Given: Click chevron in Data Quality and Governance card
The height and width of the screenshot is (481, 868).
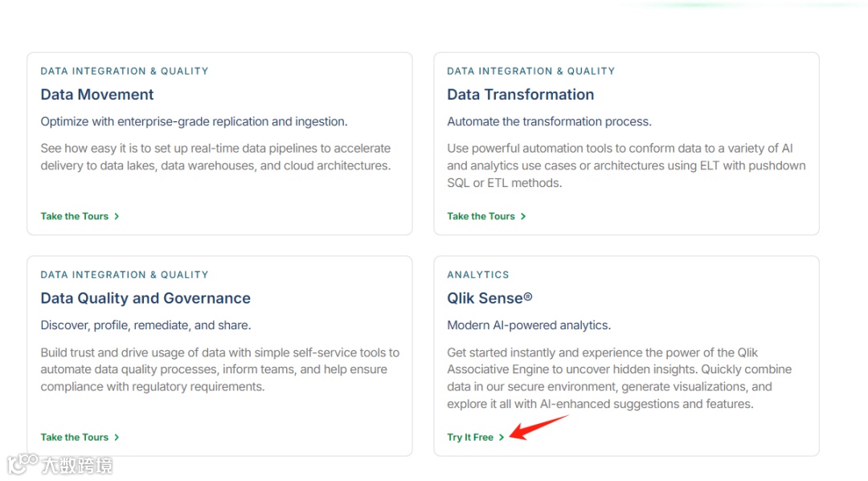Looking at the screenshot, I should click(x=117, y=438).
